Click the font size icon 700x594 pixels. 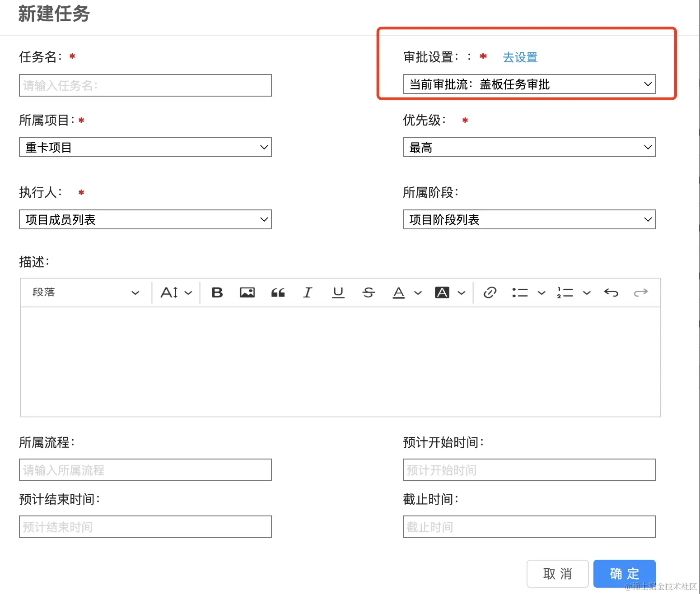tap(169, 292)
